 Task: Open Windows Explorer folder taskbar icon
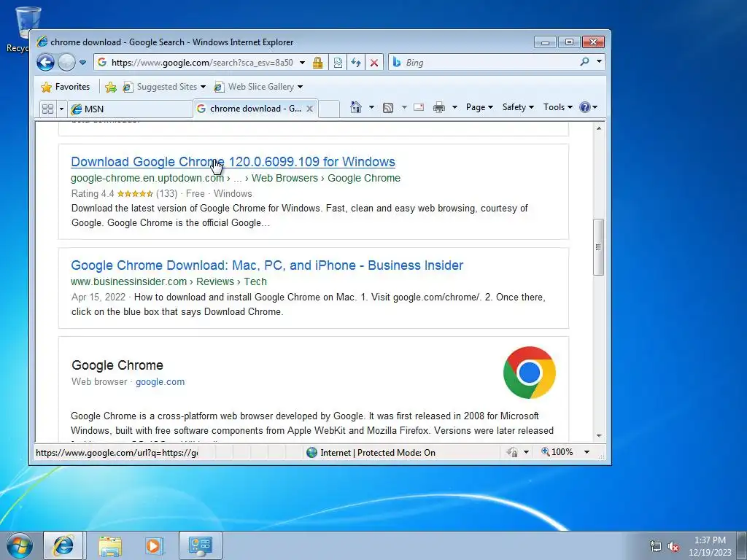point(110,545)
